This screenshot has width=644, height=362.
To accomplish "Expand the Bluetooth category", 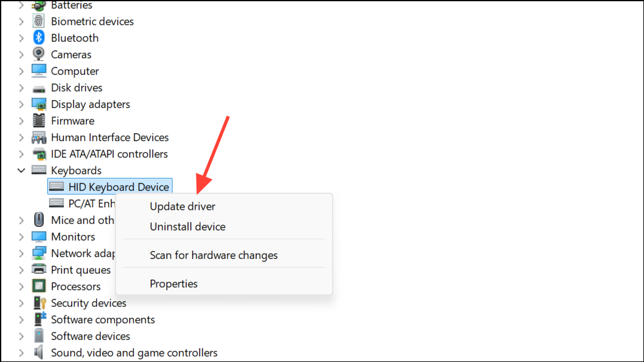I will coord(21,37).
